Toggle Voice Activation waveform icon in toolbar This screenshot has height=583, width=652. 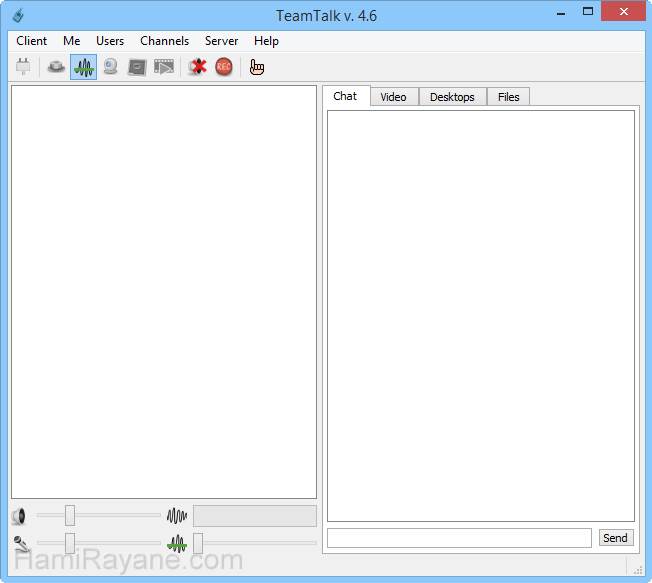pos(84,67)
